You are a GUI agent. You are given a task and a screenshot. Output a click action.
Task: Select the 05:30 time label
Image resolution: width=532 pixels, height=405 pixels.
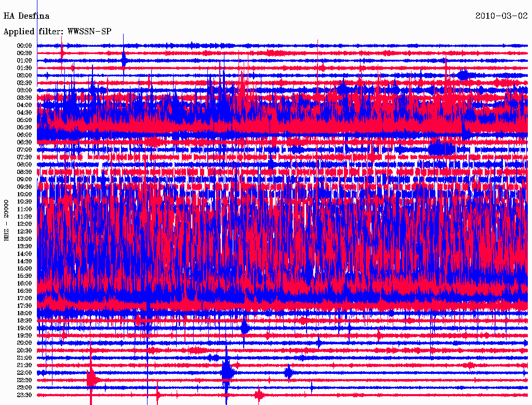(24, 128)
